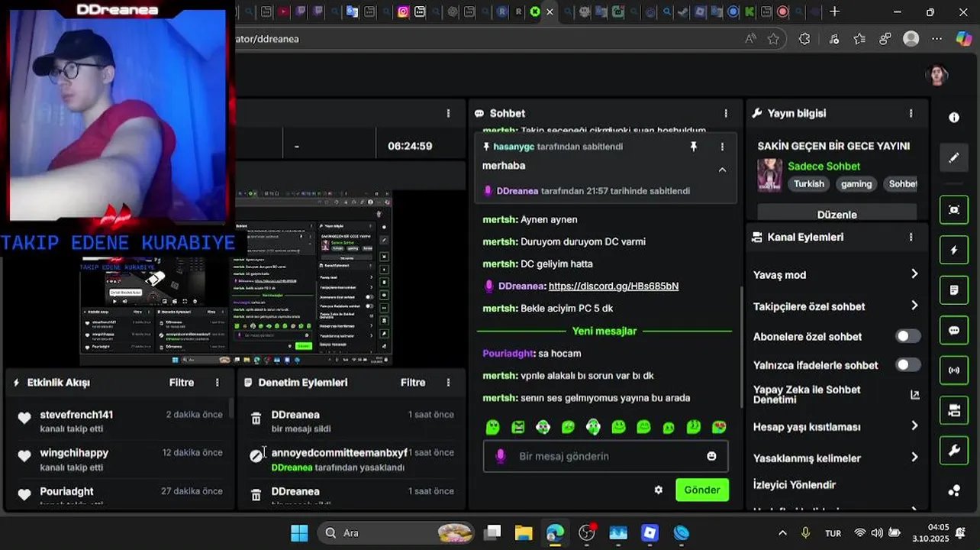The image size is (980, 550).
Task: Click wingchihappy in activity feed
Action: click(x=74, y=453)
